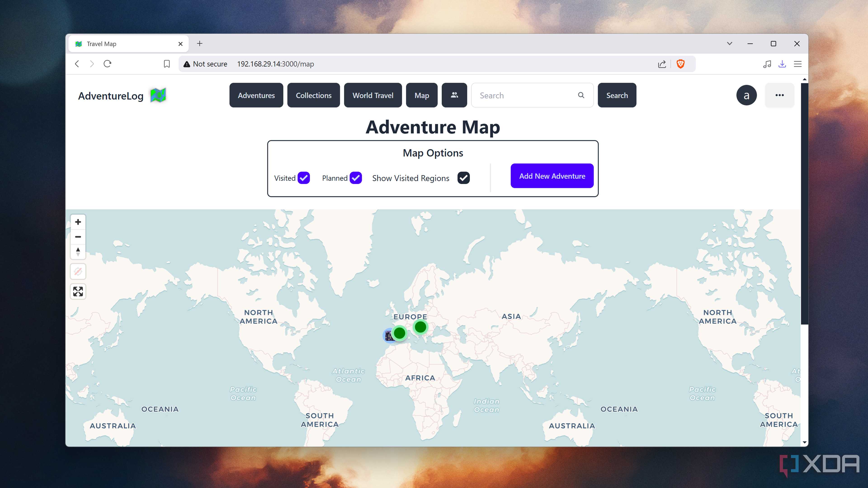Bookmark this page

point(167,64)
